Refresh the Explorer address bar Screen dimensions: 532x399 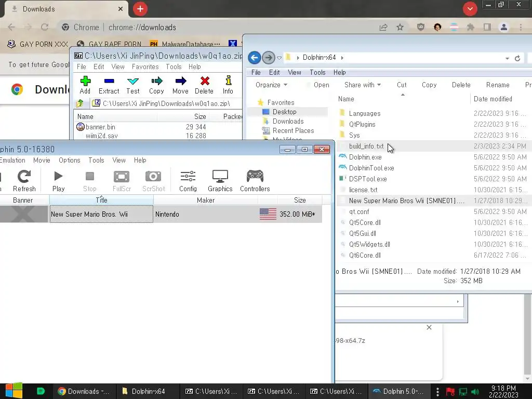[517, 58]
